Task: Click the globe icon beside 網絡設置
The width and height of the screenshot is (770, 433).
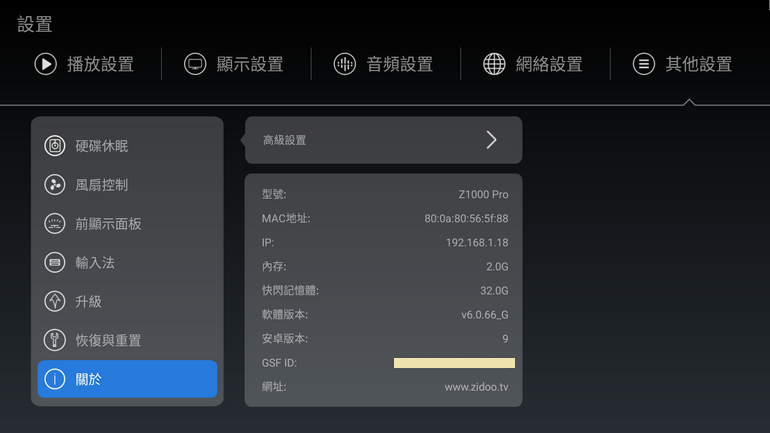Action: (x=494, y=64)
